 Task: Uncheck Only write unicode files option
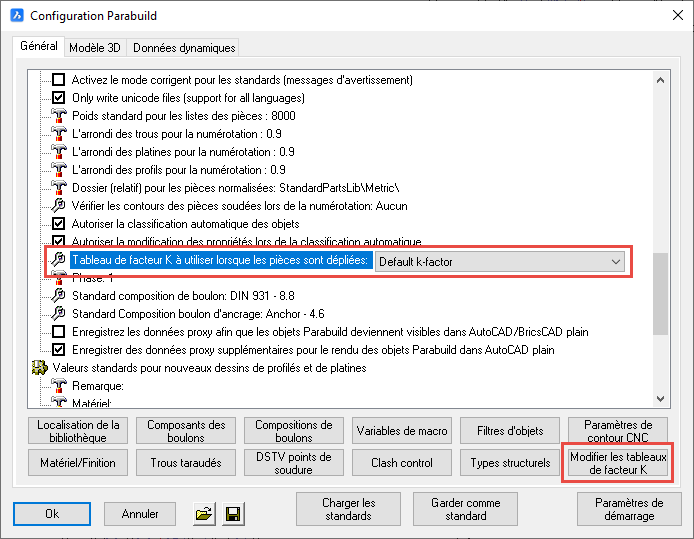click(58, 98)
